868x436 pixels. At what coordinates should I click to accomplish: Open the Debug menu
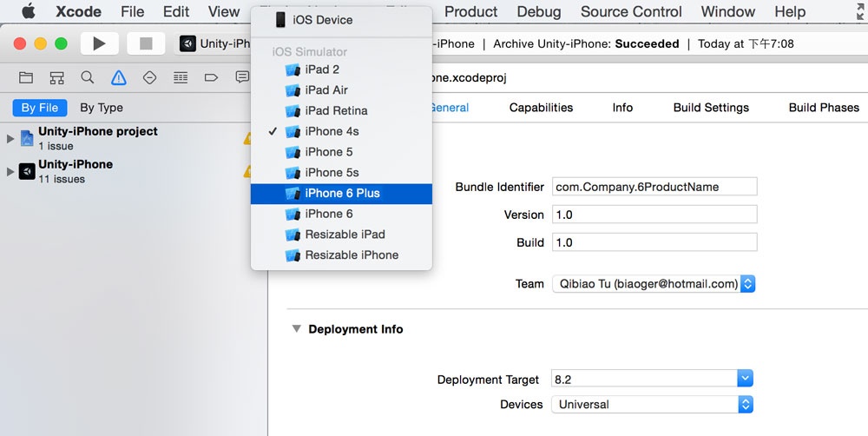539,11
